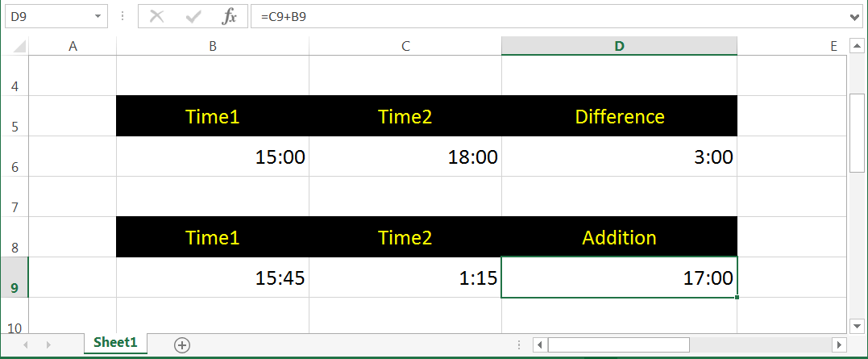
Task: Select column D header
Action: tap(619, 47)
